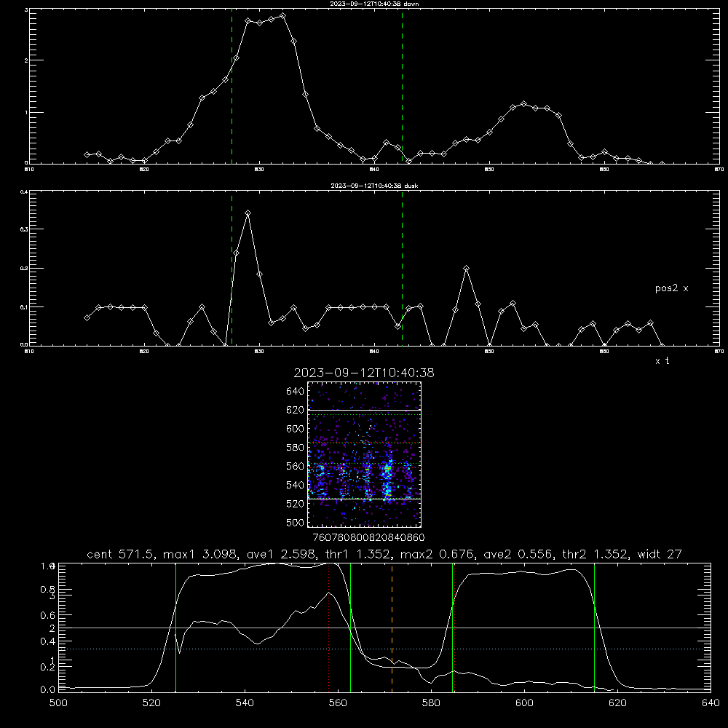This screenshot has width=728, height=728.
Task: Click the '500' x-axis label of bottom plot
Action: [x=58, y=703]
